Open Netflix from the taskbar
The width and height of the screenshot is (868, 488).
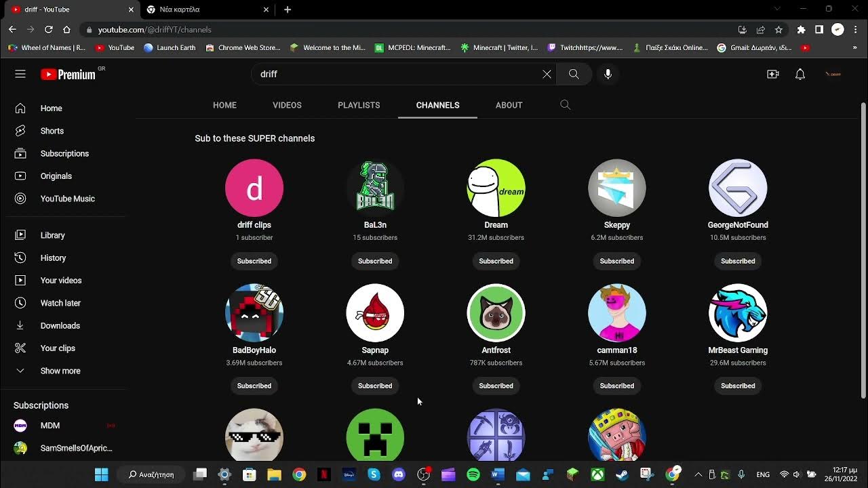324,474
